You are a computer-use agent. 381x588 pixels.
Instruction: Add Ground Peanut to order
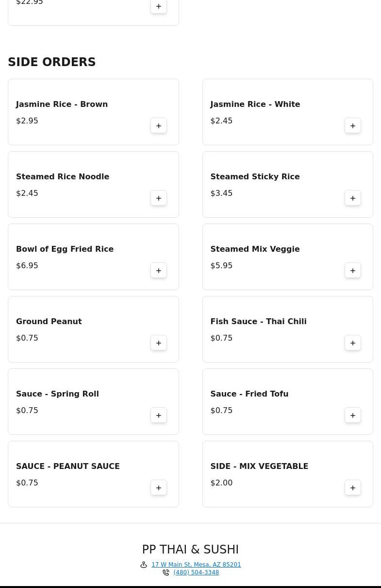(159, 343)
